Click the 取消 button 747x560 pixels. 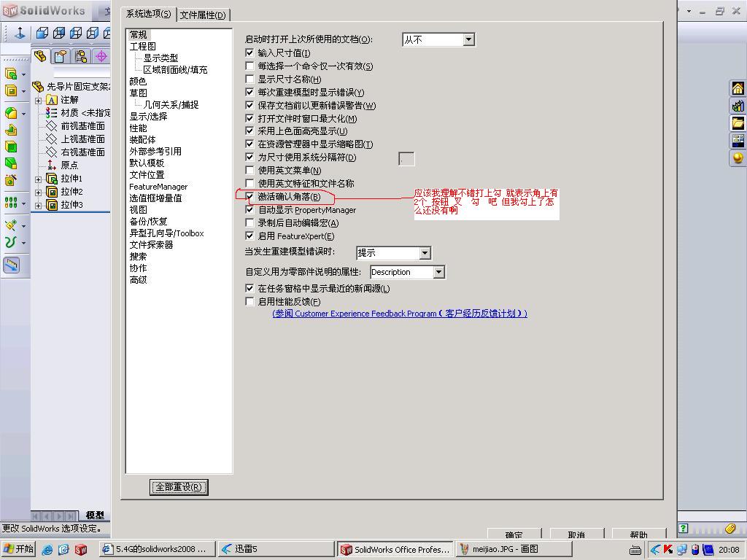click(x=576, y=534)
